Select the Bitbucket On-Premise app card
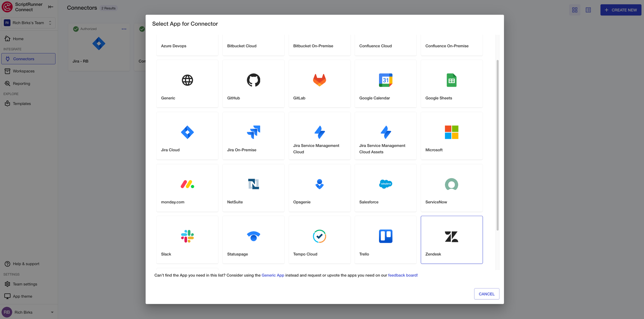Image resolution: width=644 pixels, height=319 pixels. [x=319, y=45]
